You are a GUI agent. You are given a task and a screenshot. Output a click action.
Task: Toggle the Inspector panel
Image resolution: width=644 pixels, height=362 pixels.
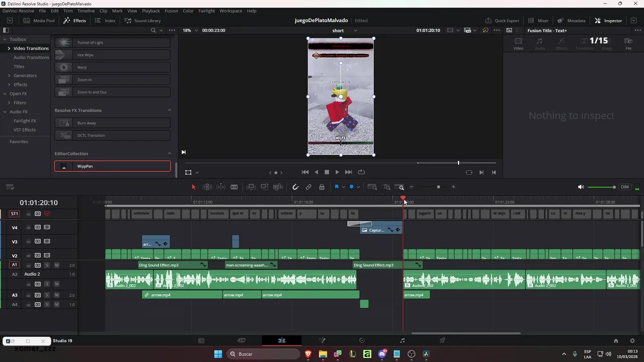(x=608, y=21)
